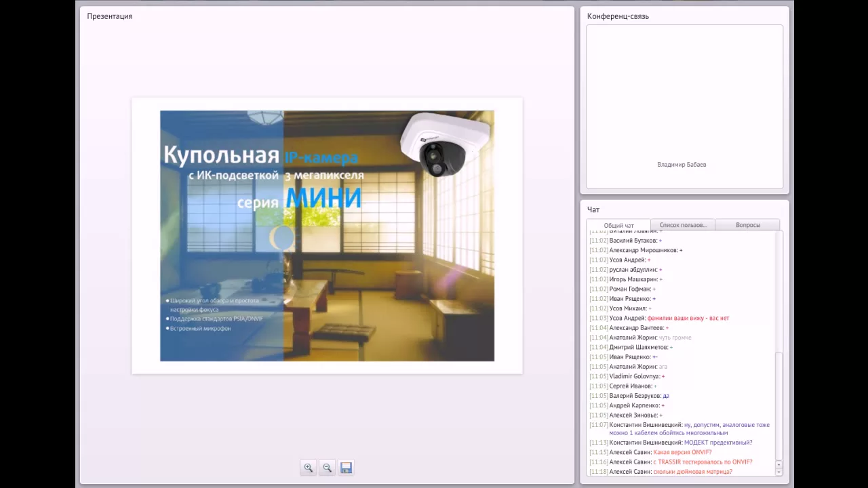Click the 'серия МИНИ' slide text

pyautogui.click(x=299, y=198)
